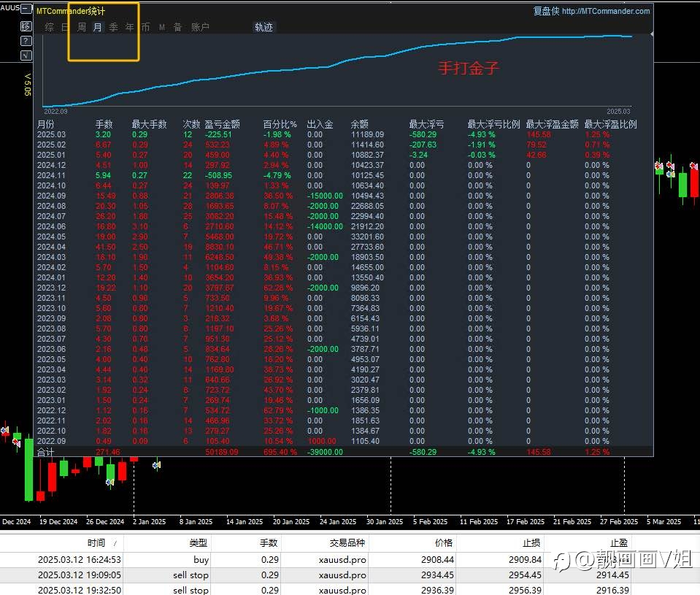This screenshot has height=595, width=700.
Task: Select the sell stop order at 19:09:05
Action: [x=350, y=575]
